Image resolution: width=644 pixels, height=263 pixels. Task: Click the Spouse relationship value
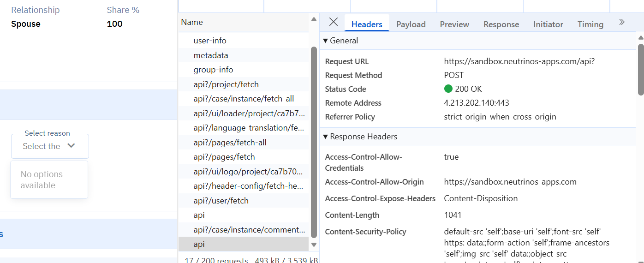26,24
